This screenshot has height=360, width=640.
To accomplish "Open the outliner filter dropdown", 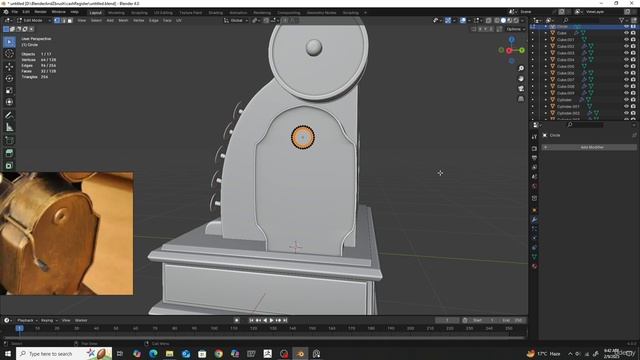I will [623, 20].
